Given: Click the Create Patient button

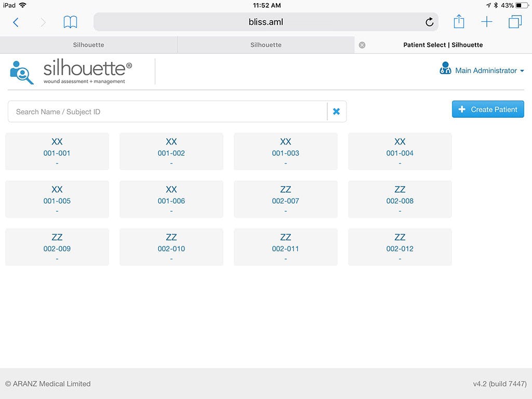Looking at the screenshot, I should (487, 109).
